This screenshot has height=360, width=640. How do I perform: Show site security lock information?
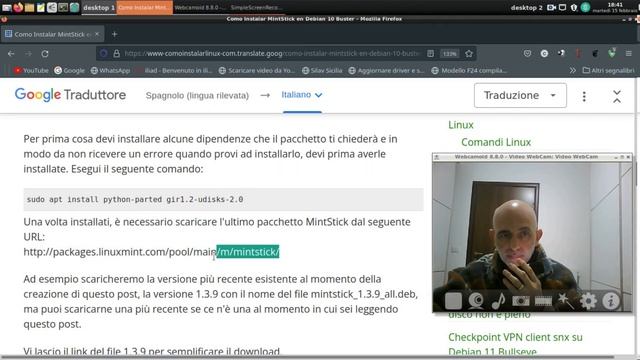click(116, 53)
